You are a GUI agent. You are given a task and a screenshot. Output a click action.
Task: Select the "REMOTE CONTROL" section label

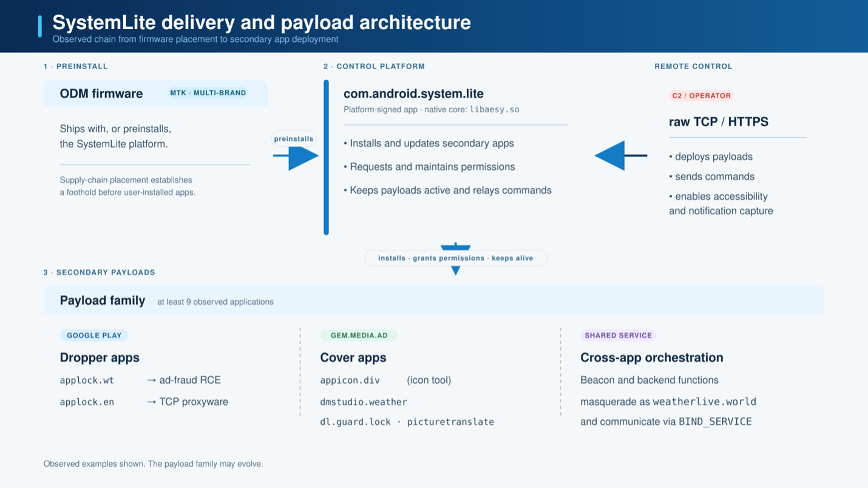click(x=693, y=66)
